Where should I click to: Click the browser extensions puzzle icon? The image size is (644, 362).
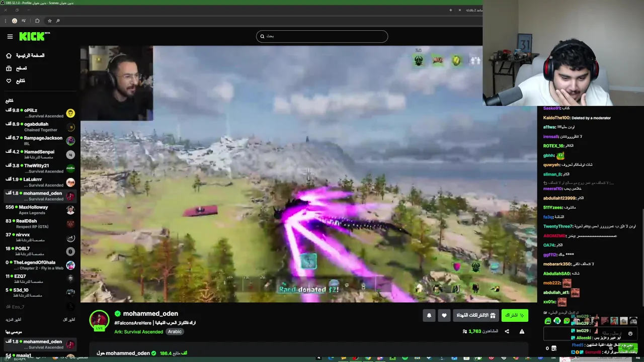pos(37,21)
